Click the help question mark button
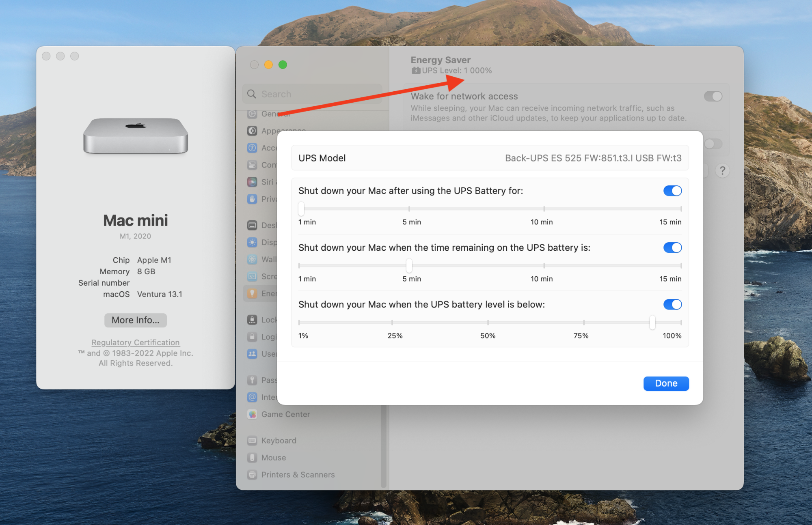812x525 pixels. pyautogui.click(x=722, y=170)
